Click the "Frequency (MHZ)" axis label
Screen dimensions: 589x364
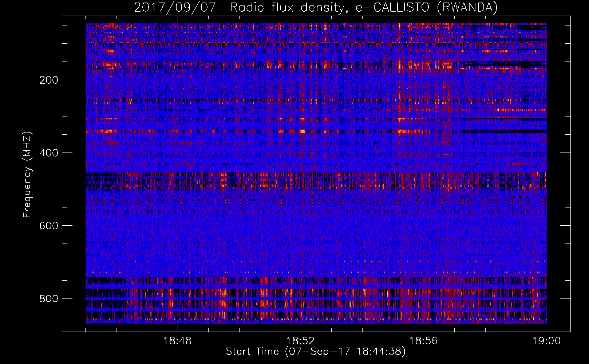click(x=27, y=175)
